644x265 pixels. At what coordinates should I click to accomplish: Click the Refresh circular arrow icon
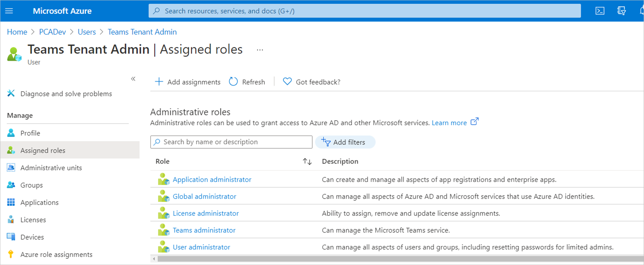tap(233, 82)
